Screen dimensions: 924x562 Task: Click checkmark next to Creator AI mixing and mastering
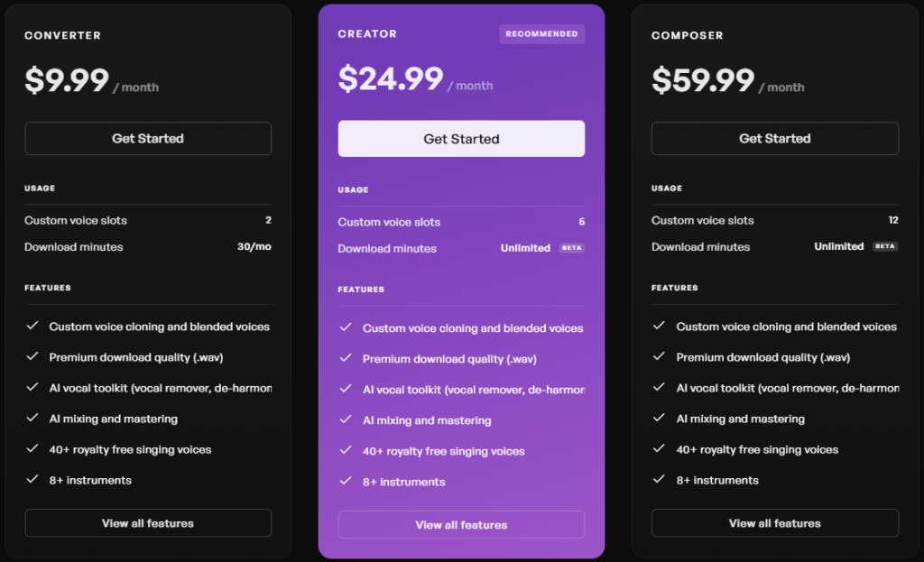346,419
